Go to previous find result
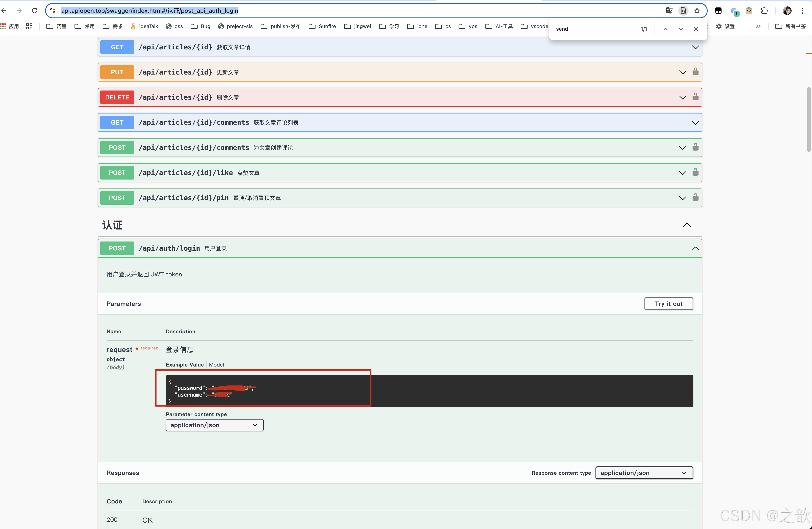Viewport: 812px width, 529px height. click(x=665, y=29)
